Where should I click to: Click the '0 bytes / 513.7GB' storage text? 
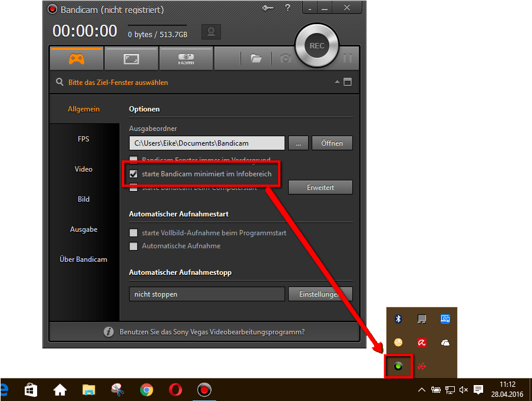coord(157,35)
